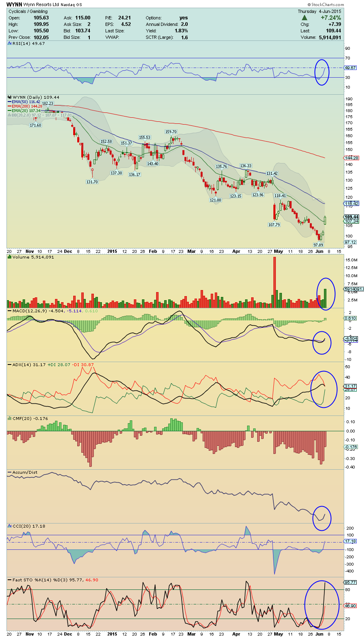Click the Thursday 4-Jun-2015 date

pyautogui.click(x=320, y=11)
